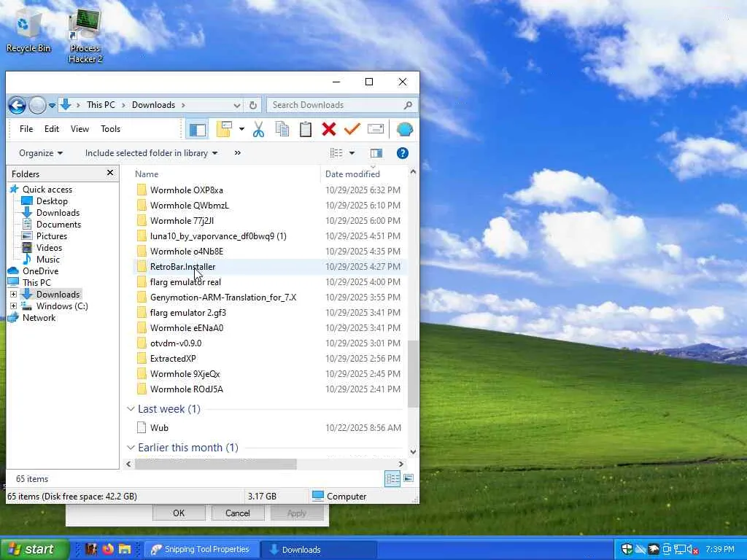This screenshot has width=747, height=560.
Task: Open the Organize dropdown
Action: [41, 153]
